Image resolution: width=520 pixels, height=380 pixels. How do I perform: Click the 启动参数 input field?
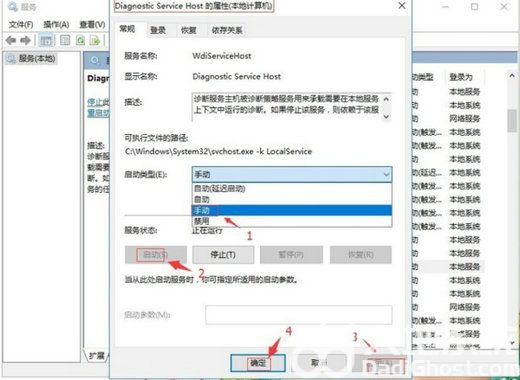299,315
